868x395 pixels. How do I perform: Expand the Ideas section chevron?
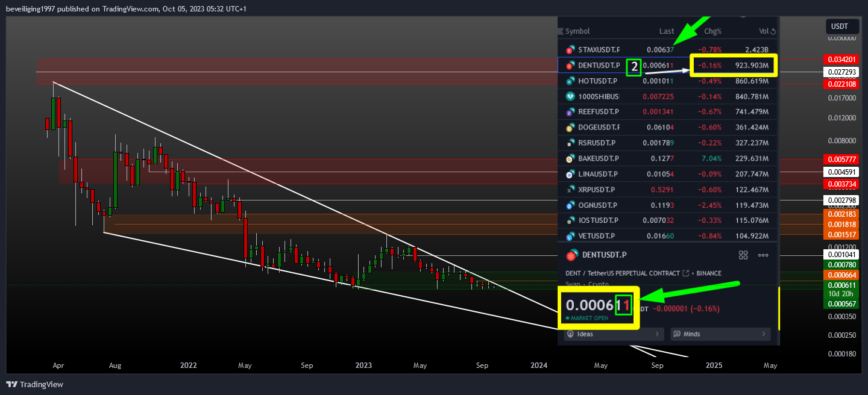[657, 334]
